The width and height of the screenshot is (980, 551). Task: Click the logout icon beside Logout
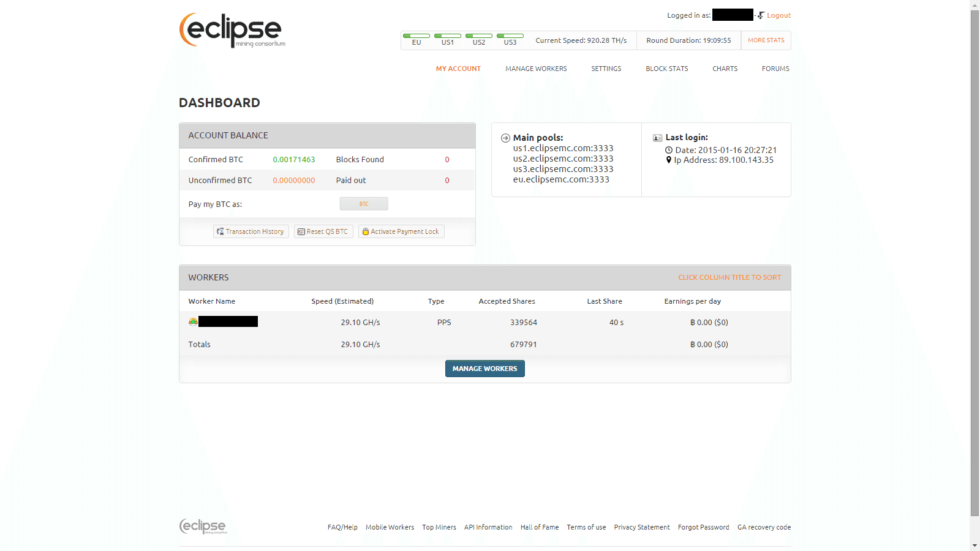point(761,15)
